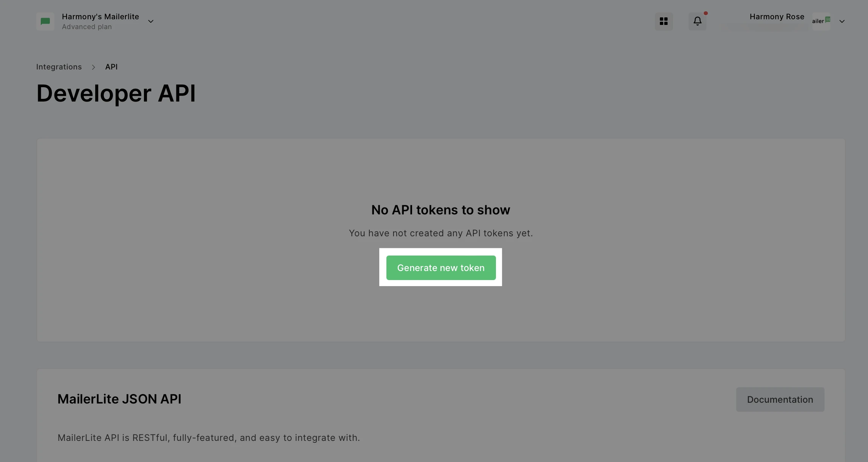This screenshot has height=462, width=868.
Task: Click the Harmony's Mailerlite account name
Action: click(x=100, y=17)
